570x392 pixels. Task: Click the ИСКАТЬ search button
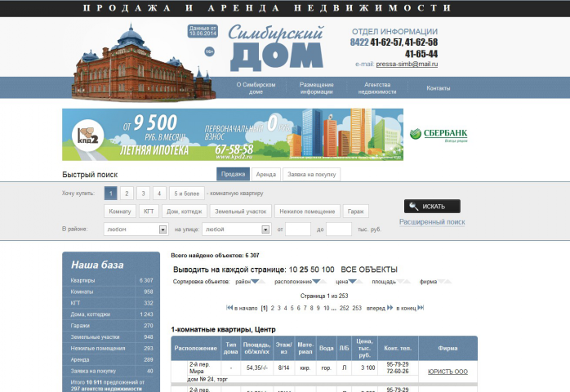tap(432, 206)
